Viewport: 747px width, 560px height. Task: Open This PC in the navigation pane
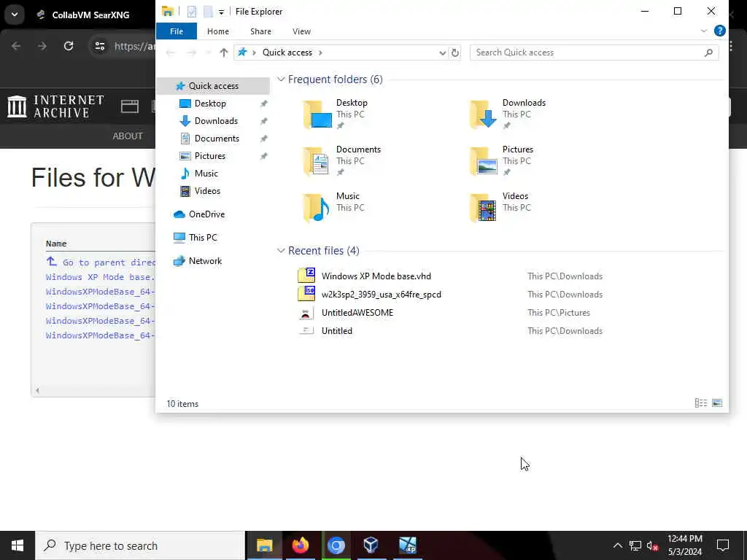click(x=203, y=238)
